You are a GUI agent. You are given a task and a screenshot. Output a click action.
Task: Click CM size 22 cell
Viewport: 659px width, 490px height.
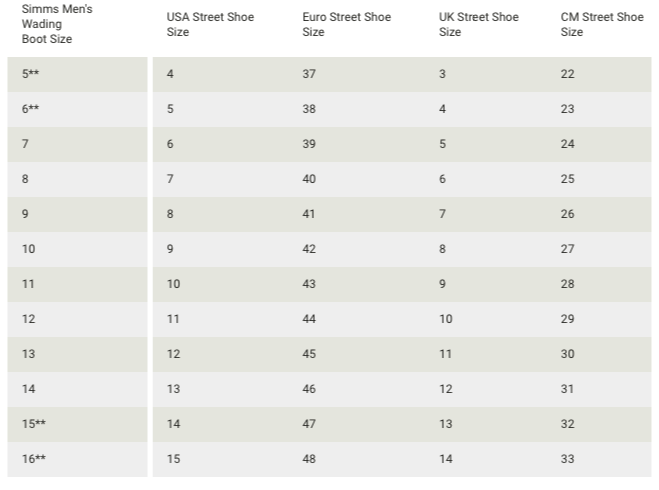point(568,74)
